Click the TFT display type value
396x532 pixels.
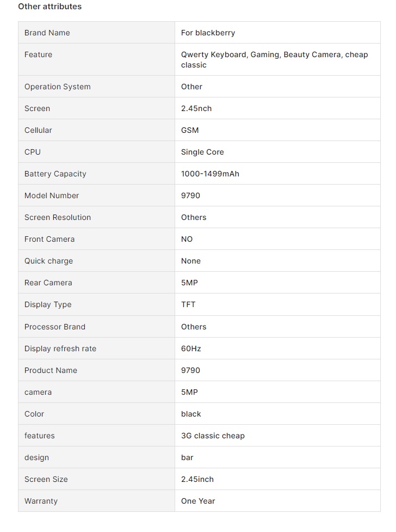(188, 304)
